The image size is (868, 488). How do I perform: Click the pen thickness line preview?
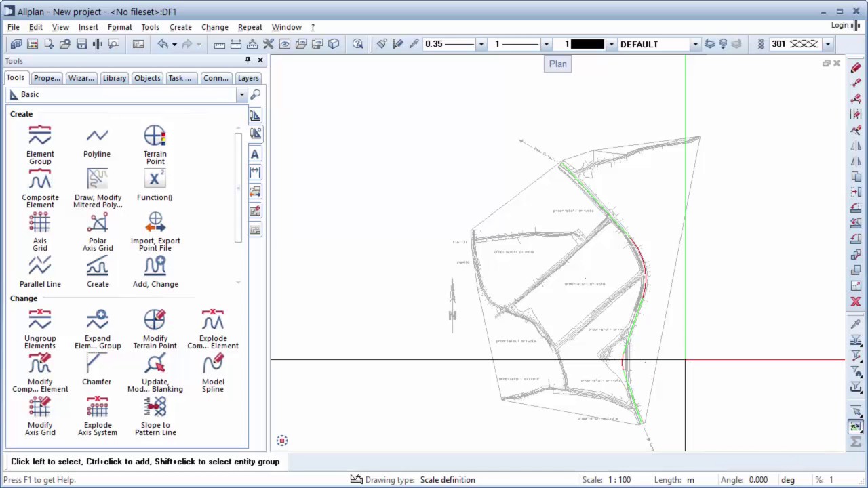(x=460, y=44)
